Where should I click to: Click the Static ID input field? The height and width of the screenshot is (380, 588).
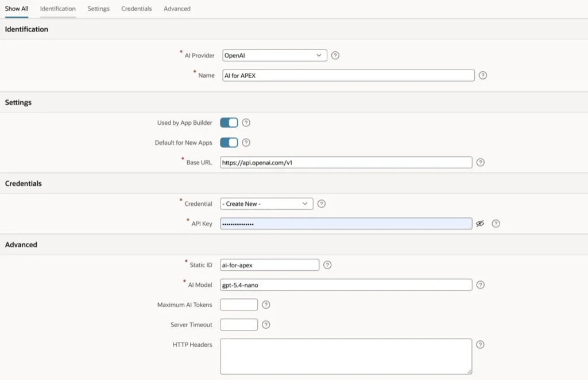[269, 265]
